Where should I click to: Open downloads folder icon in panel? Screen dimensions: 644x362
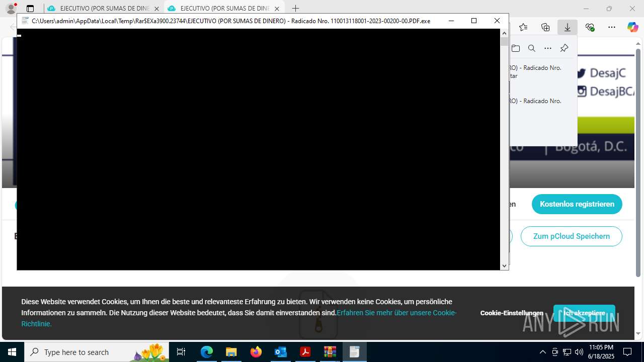[x=516, y=48]
